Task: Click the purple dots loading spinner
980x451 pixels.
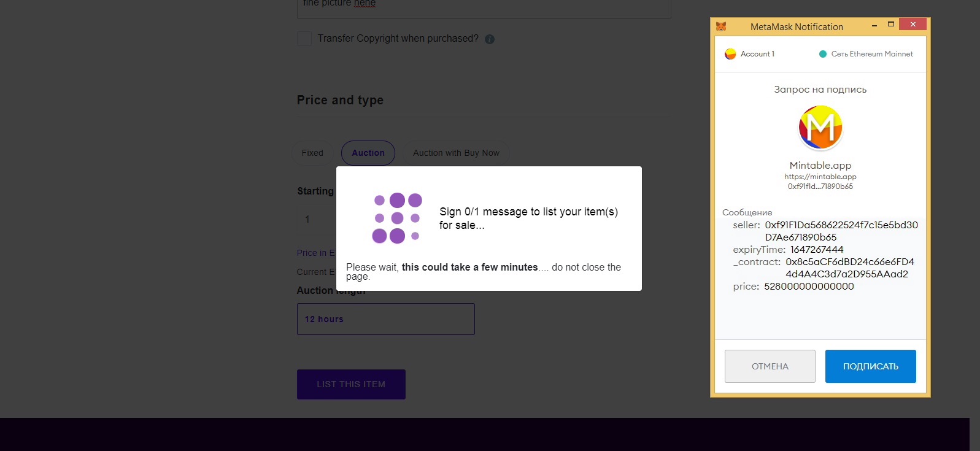Action: coord(397,218)
